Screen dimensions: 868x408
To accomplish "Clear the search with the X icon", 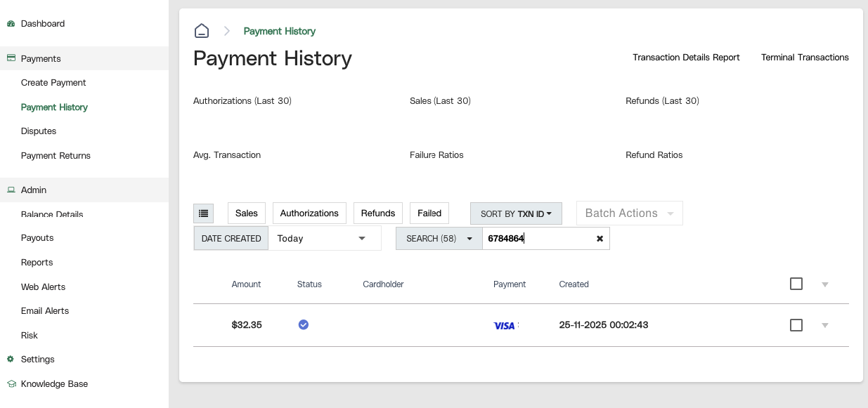I will [600, 238].
